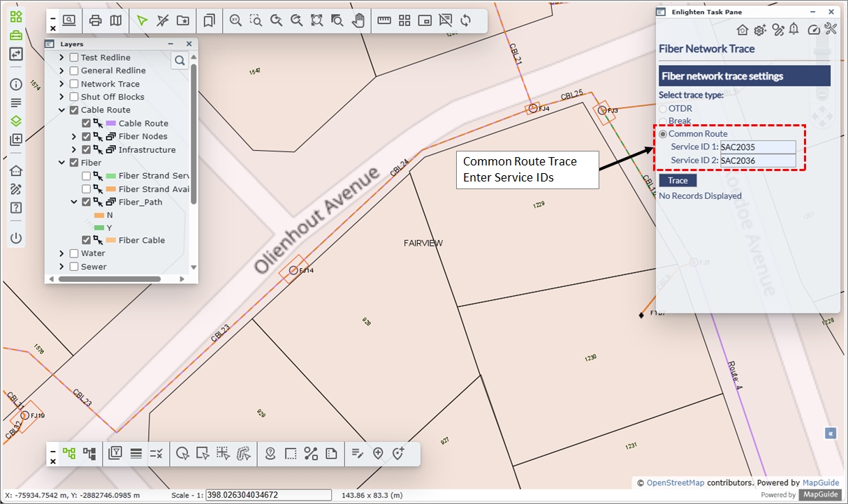Uncheck the Fiber Cable layer checkbox

[87, 240]
